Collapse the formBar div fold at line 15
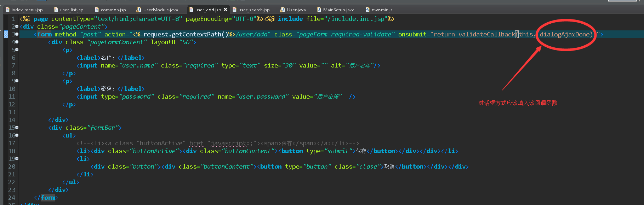The image size is (644, 205). 17,128
